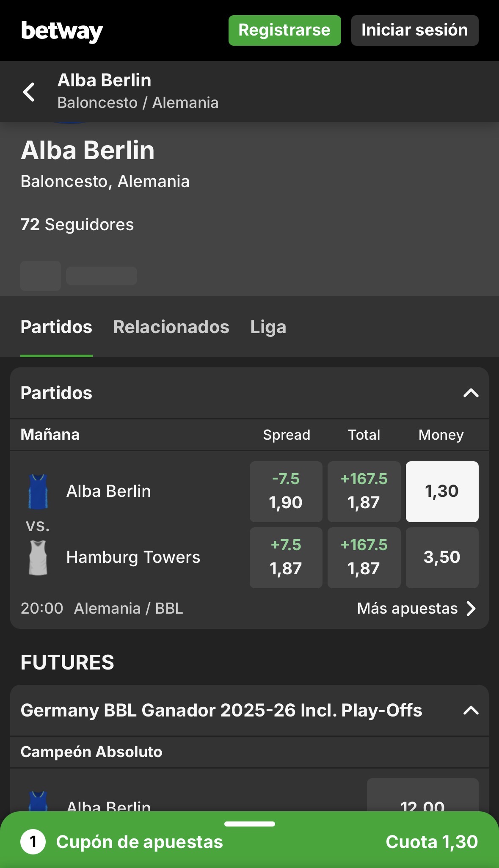The height and width of the screenshot is (868, 499).
Task: Tap Alba Berlin blue jersey icon
Action: pyautogui.click(x=38, y=491)
